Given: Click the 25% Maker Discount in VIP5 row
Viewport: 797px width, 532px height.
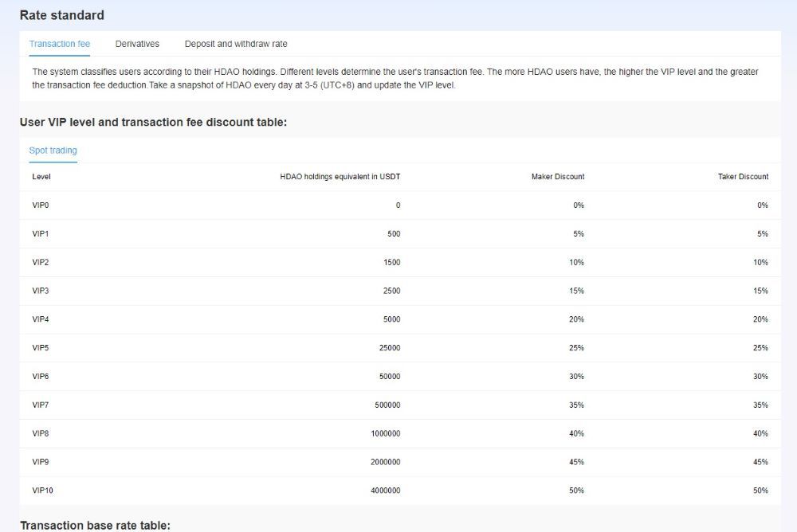Looking at the screenshot, I should 576,347.
